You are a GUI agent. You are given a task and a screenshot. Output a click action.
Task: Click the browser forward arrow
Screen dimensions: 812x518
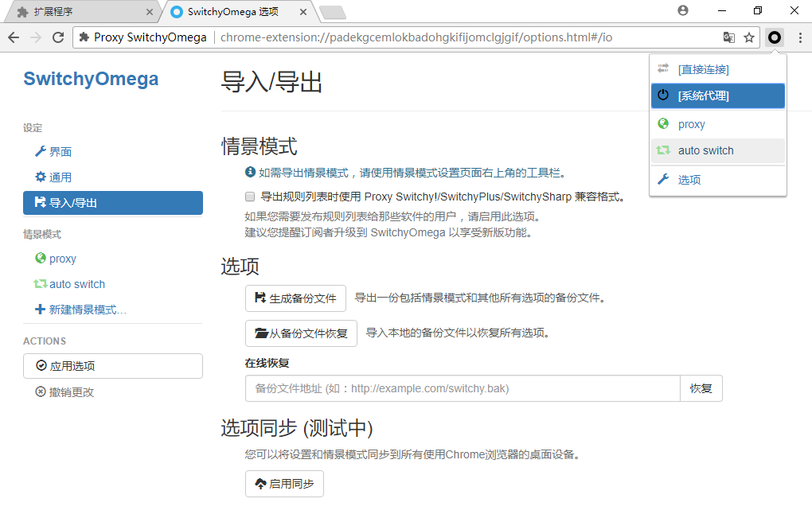click(36, 37)
